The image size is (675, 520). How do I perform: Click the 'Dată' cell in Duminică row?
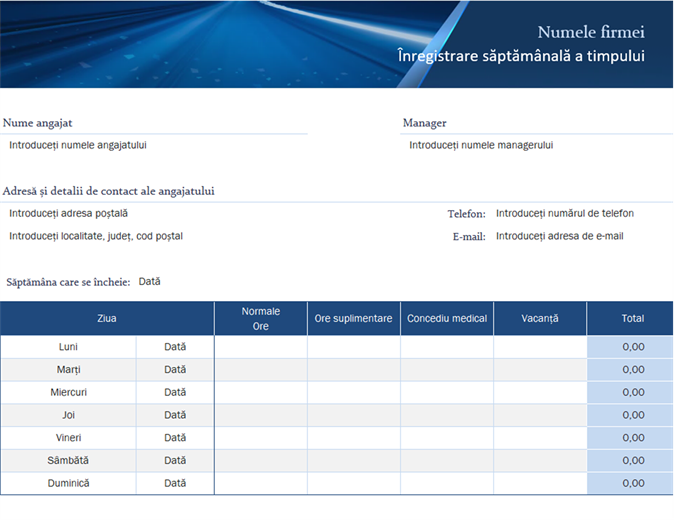(x=175, y=483)
